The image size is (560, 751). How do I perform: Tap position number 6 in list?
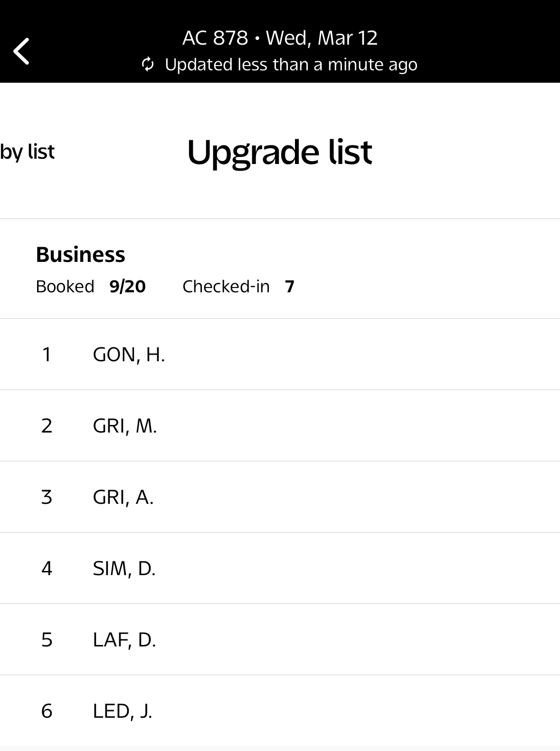coord(47,711)
